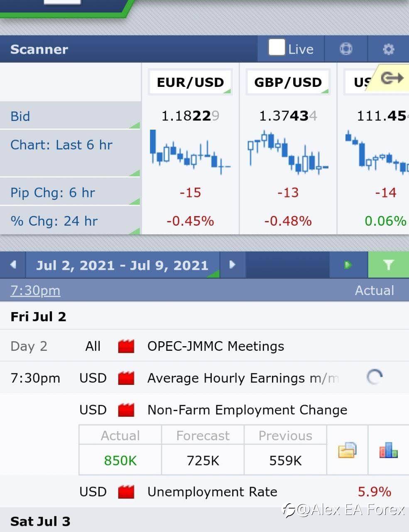Open the Jul 2, 2021 - Jul 9, 2021 date range picker
This screenshot has height=532, width=409.
coord(122,265)
